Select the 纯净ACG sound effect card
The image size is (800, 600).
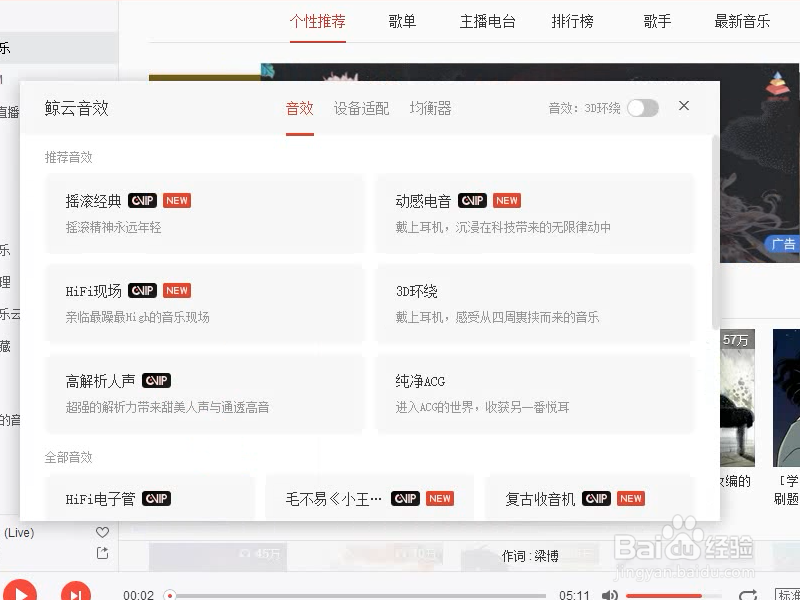coord(535,393)
